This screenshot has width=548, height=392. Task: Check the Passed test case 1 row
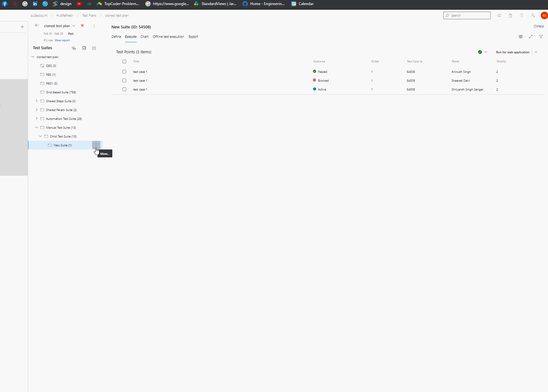[124, 72]
